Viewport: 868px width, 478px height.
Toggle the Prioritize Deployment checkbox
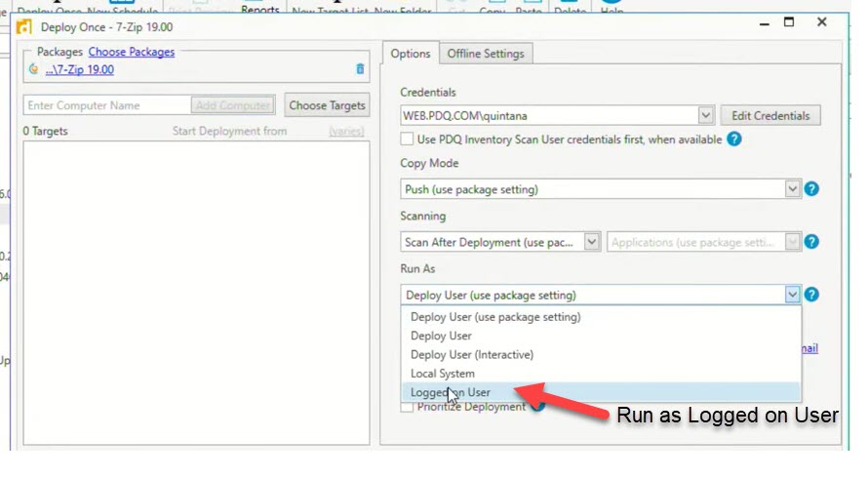tap(407, 407)
